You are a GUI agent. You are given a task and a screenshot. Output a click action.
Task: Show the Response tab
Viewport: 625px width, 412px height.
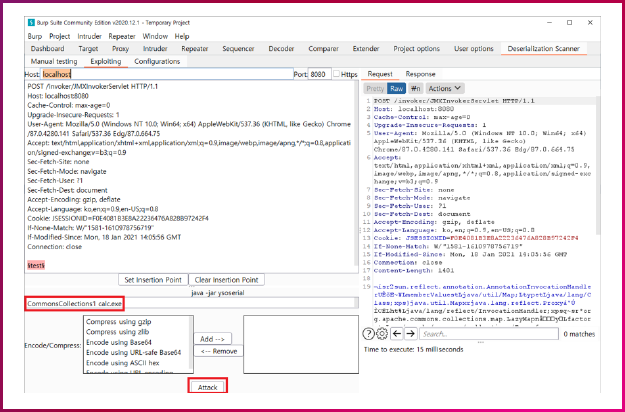point(420,74)
